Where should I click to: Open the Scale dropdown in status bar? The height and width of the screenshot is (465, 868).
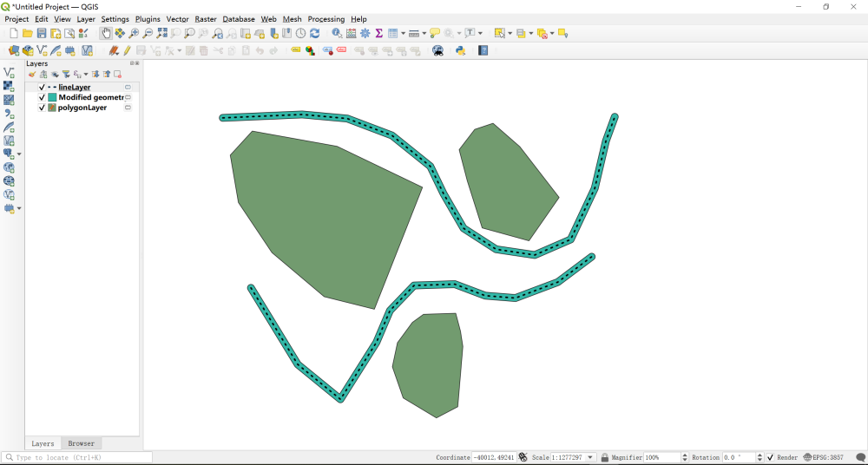pos(591,458)
